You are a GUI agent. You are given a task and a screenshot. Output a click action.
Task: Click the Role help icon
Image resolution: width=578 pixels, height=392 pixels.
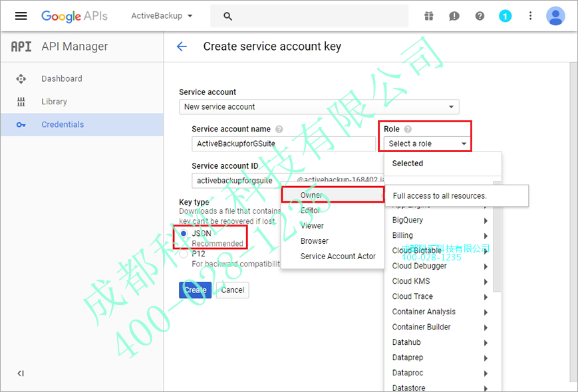(408, 129)
